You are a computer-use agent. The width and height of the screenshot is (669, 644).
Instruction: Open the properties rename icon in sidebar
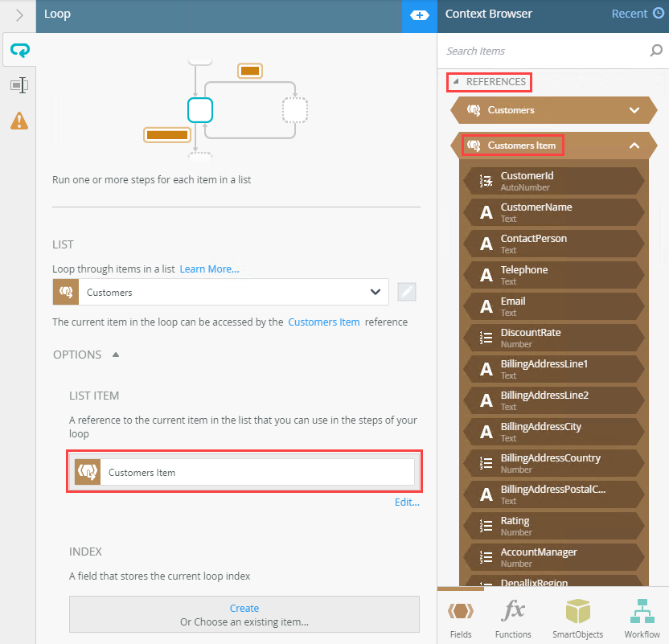coord(19,85)
